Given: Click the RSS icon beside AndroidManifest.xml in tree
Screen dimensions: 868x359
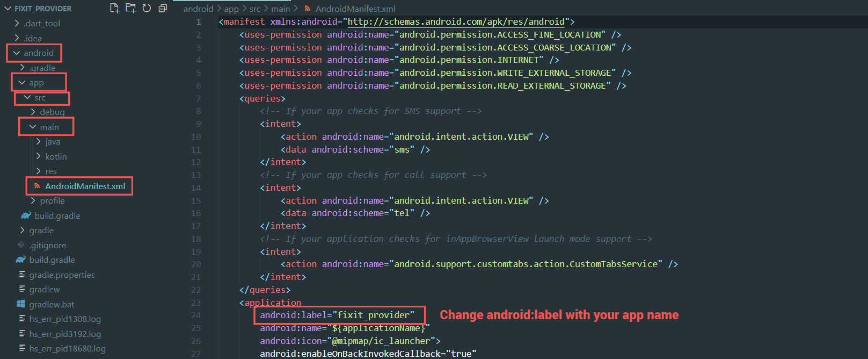Looking at the screenshot, I should (x=37, y=186).
